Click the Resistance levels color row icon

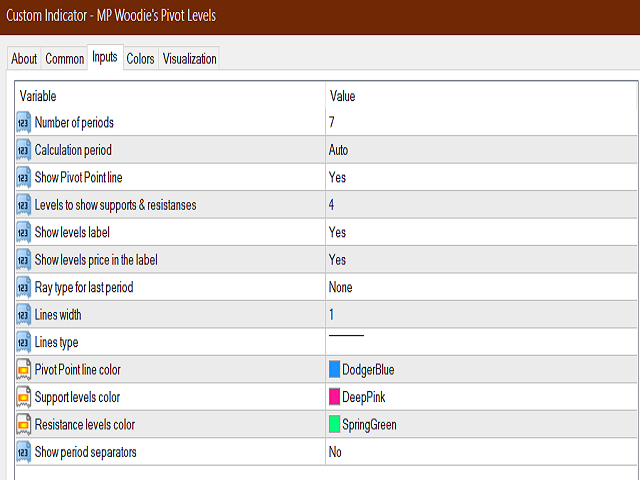24,424
